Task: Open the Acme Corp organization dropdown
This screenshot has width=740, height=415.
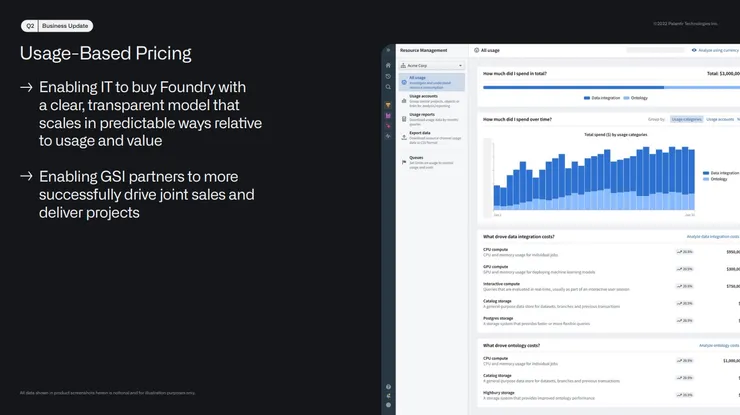Action: click(x=432, y=66)
